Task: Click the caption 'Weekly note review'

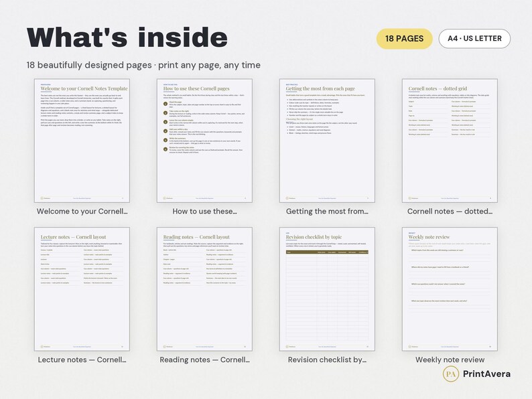Action: (x=450, y=360)
